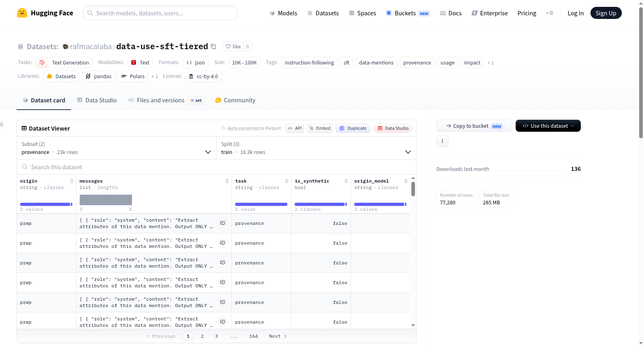Like this dataset
The width and height of the screenshot is (644, 347).
coord(233,46)
